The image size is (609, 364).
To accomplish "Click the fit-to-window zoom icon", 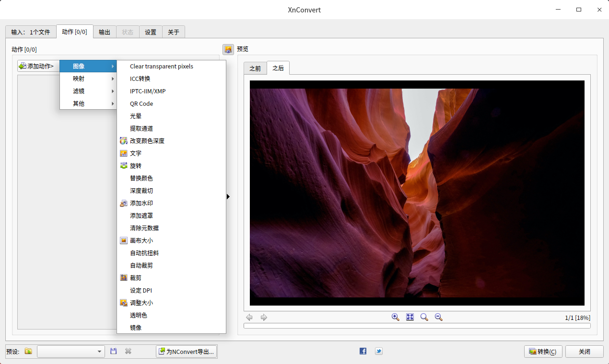I will point(410,317).
